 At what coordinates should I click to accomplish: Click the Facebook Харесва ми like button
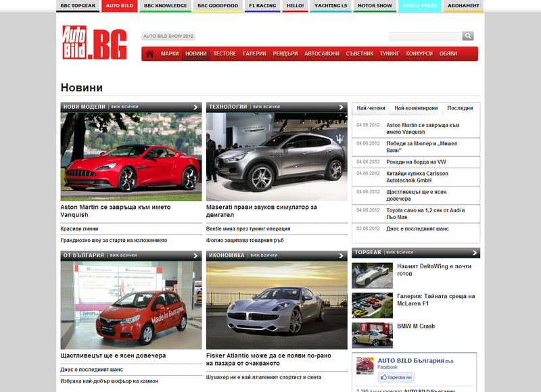[396, 378]
